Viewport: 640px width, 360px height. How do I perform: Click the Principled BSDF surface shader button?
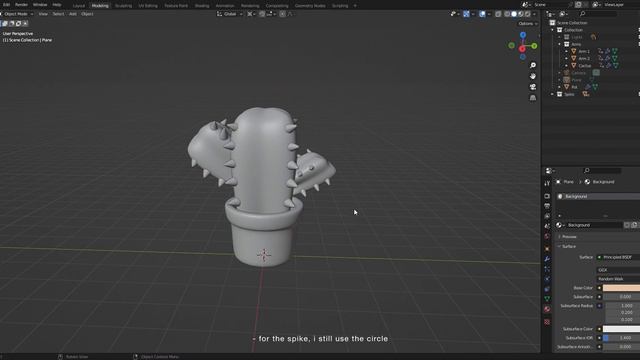[x=618, y=257]
